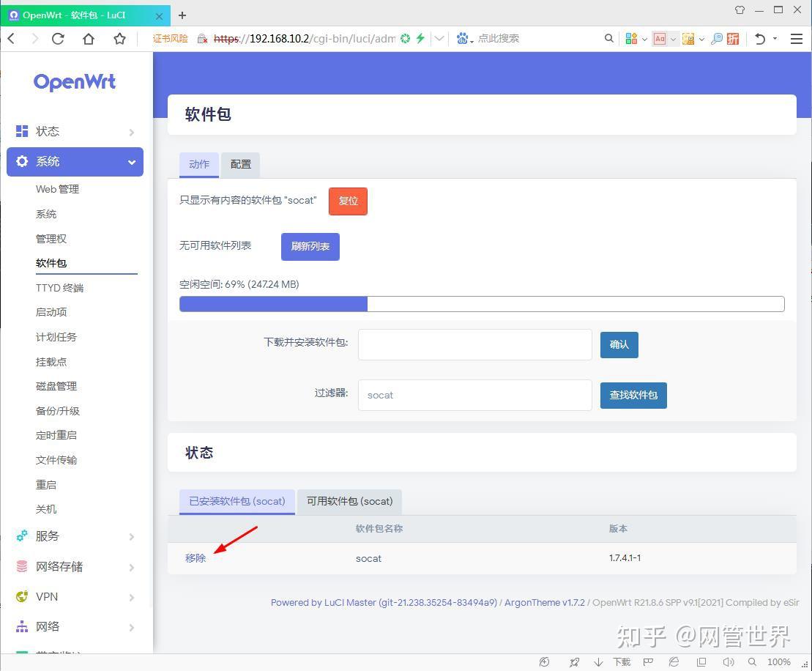
Task: Click the flag feedback icon in the status bar
Action: point(648,661)
